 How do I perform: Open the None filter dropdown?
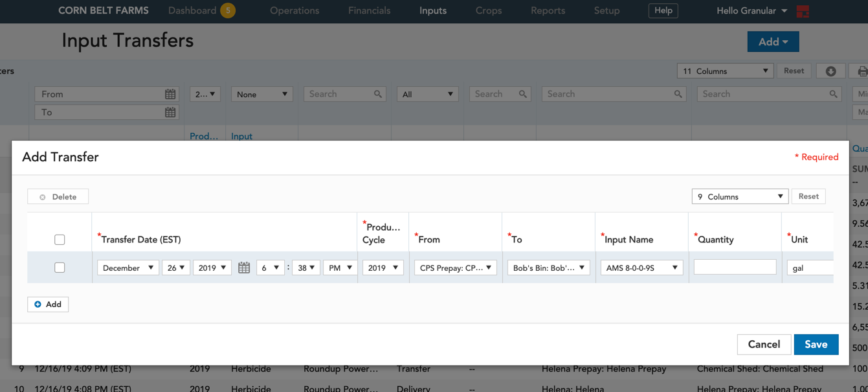tap(262, 95)
